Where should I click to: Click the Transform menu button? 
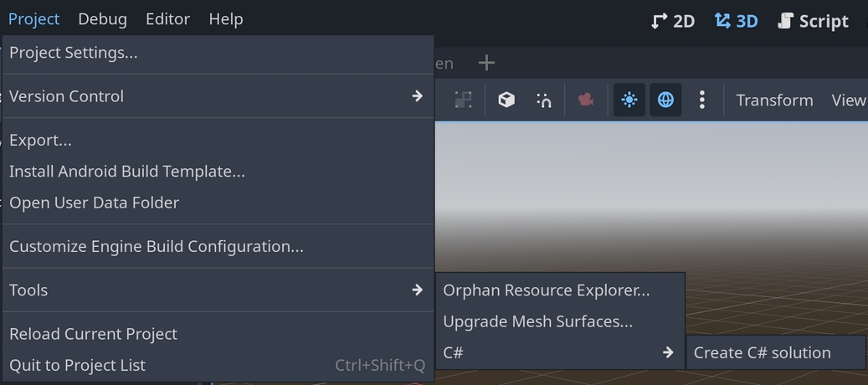click(774, 100)
